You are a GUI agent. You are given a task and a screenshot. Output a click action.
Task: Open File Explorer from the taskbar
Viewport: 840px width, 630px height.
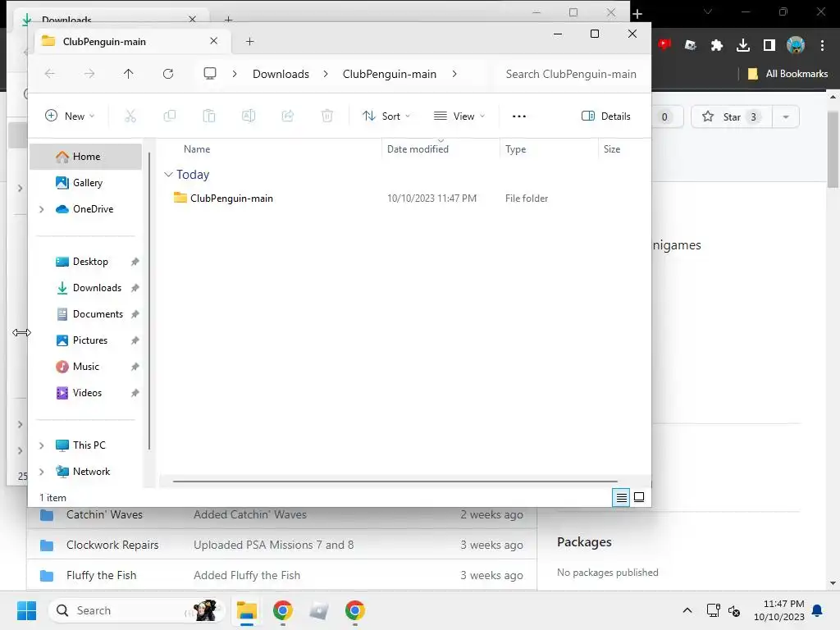[x=247, y=610]
